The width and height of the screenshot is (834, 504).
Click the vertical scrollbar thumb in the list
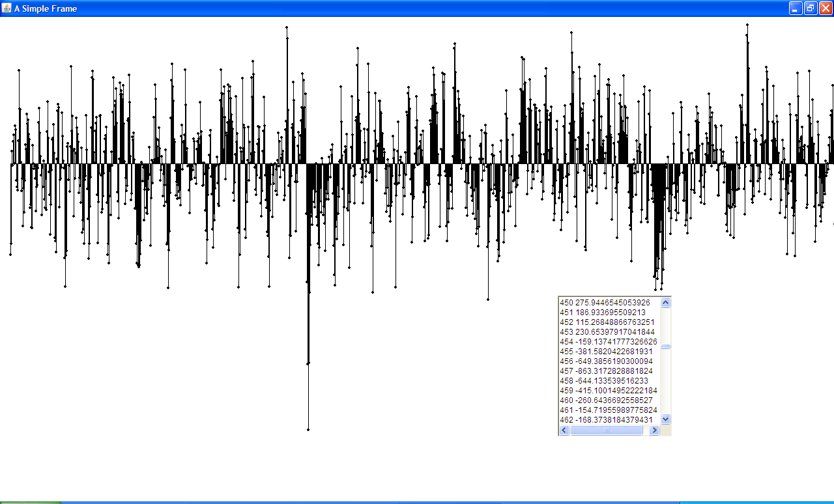[666, 346]
